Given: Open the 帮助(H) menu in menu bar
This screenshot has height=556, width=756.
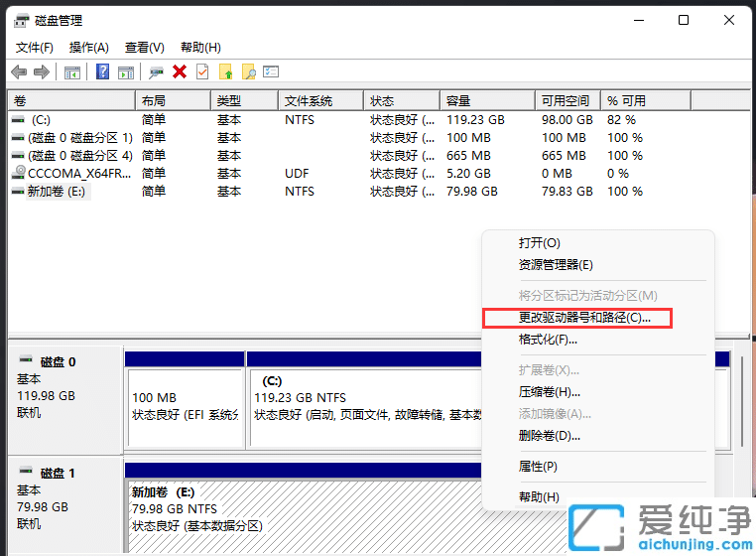Looking at the screenshot, I should click(200, 48).
